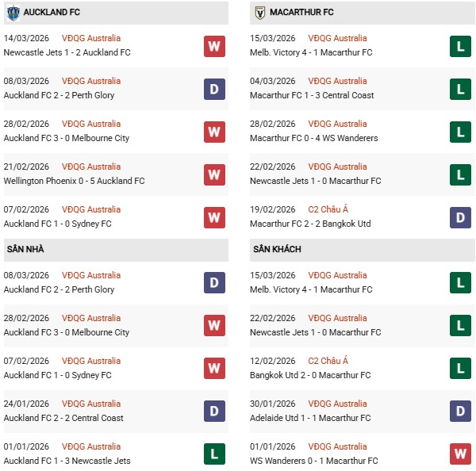Open the SÂN KHÁCH away section header
476x471 pixels.
point(277,249)
